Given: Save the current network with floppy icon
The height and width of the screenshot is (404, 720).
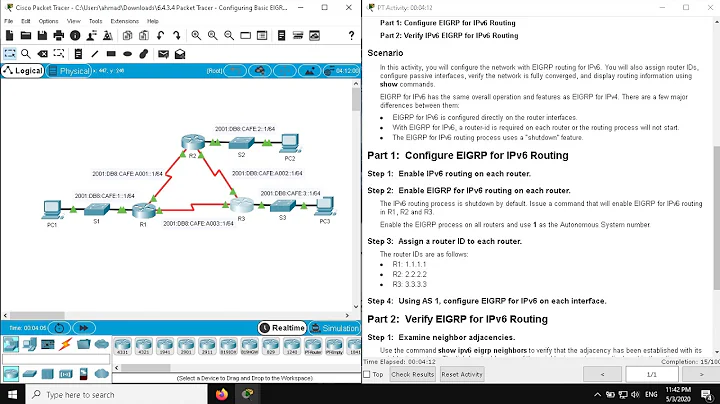Looking at the screenshot, I should coord(42,35).
